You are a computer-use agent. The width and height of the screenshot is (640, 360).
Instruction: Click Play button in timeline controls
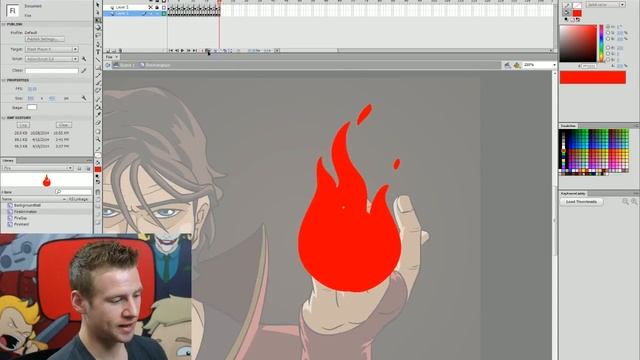click(x=182, y=51)
